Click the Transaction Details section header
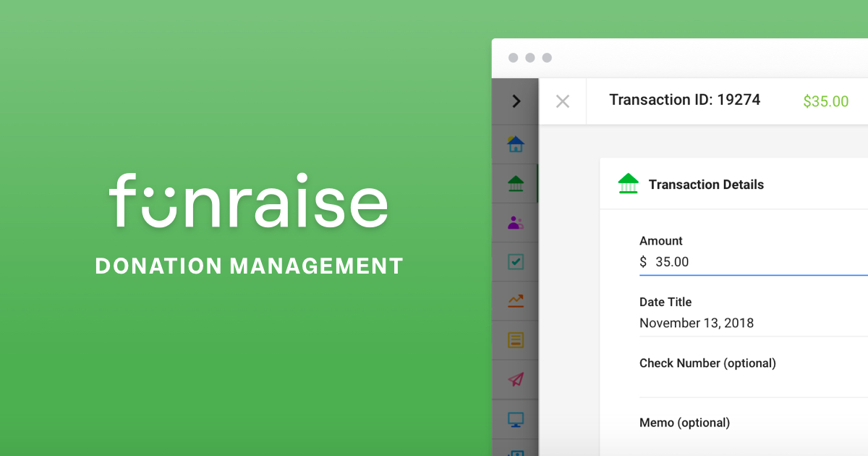This screenshot has height=456, width=868. (x=706, y=185)
